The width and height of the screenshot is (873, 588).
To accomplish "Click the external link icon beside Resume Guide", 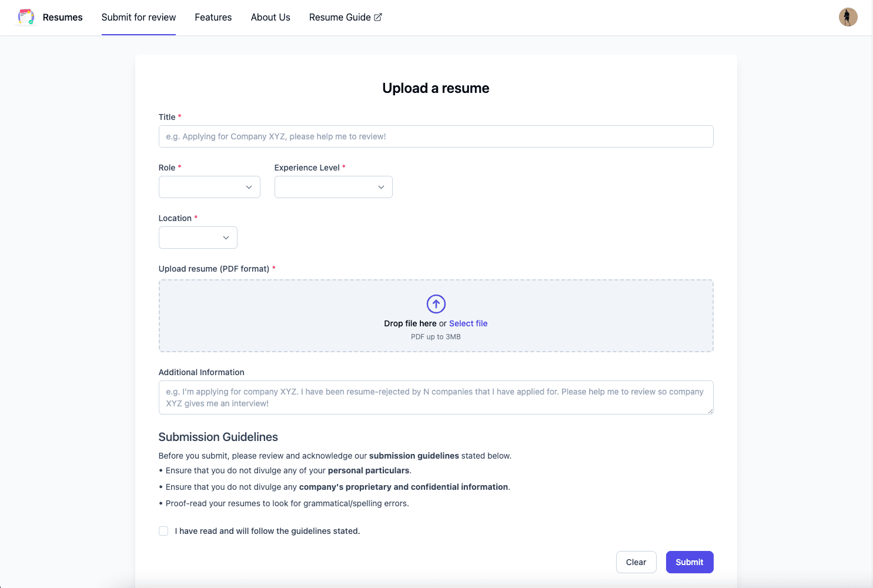I will pos(378,17).
